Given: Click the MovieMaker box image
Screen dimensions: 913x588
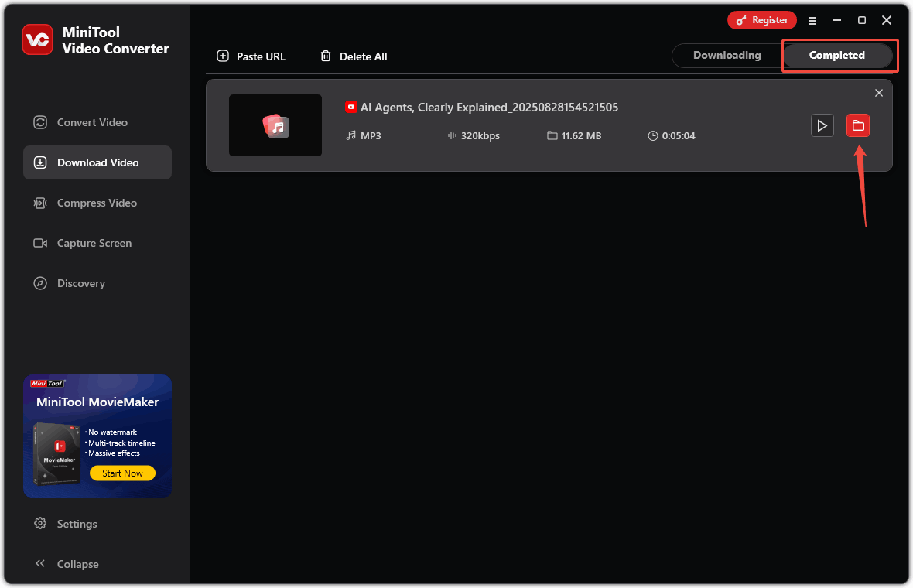Looking at the screenshot, I should [x=56, y=453].
